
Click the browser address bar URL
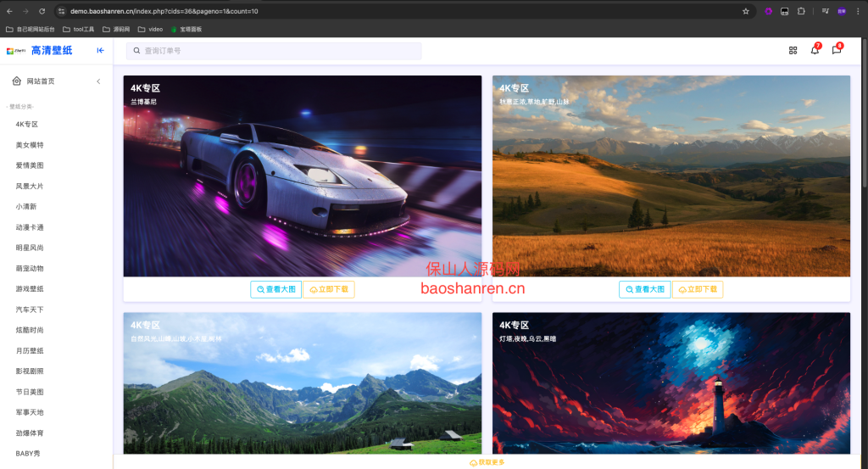(164, 11)
